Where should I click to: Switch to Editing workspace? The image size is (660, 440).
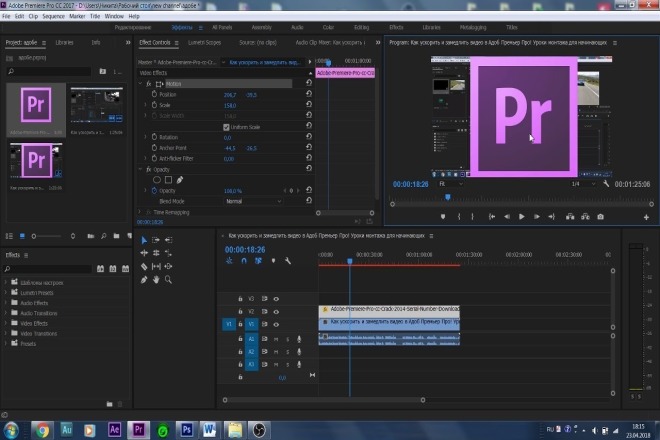[x=361, y=27]
